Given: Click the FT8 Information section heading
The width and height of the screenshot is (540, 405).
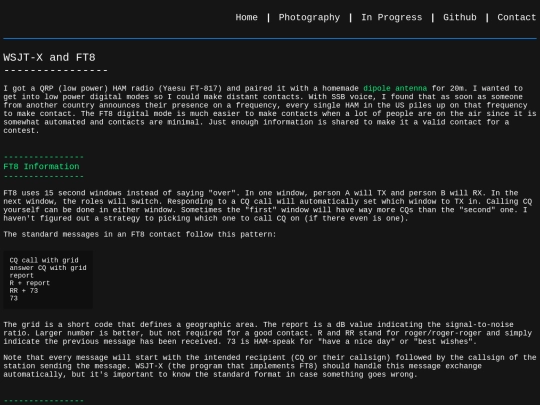Looking at the screenshot, I should (x=41, y=166).
